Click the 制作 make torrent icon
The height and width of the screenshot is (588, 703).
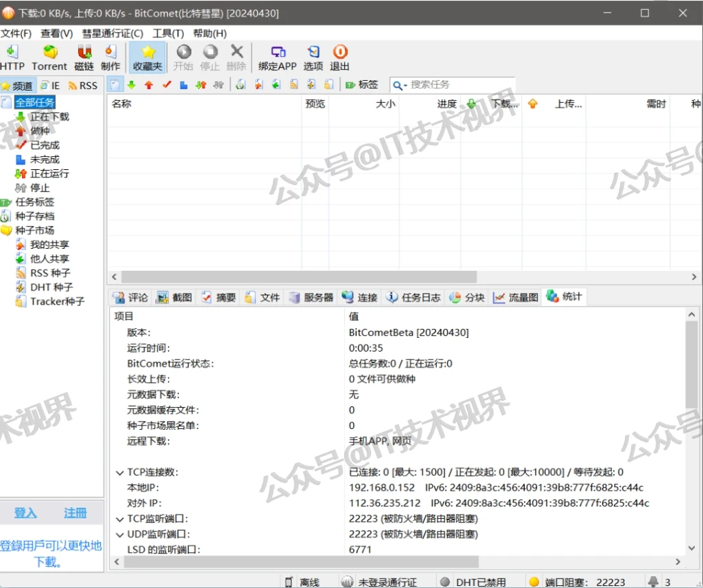(111, 57)
